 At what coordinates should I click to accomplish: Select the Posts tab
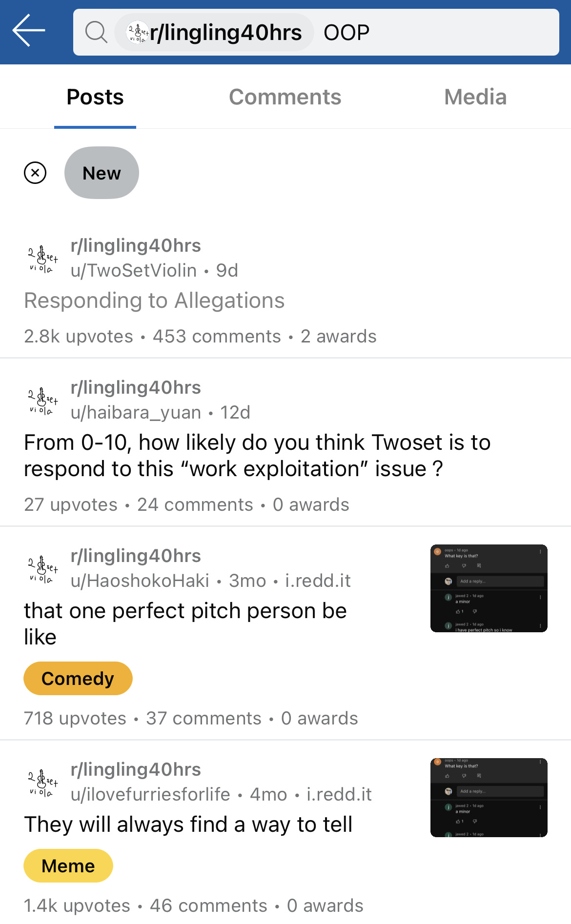pyautogui.click(x=95, y=97)
